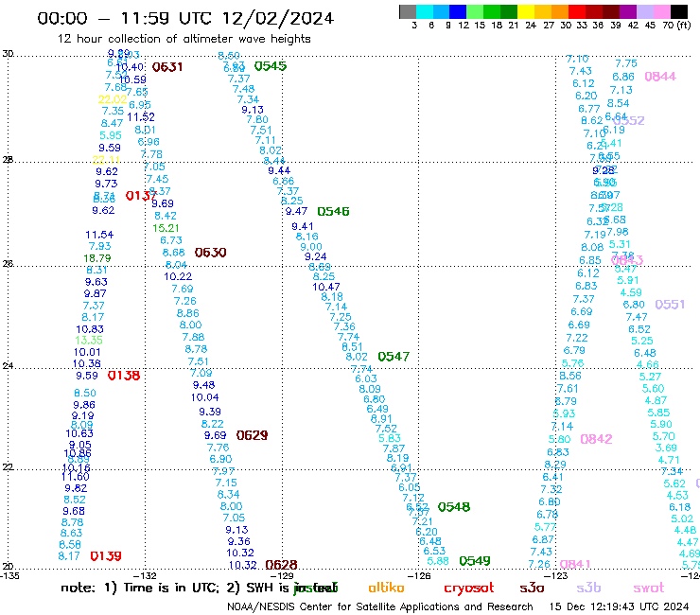Click the longitude axis label '-123'
This screenshot has width=700, height=615.
point(556,576)
